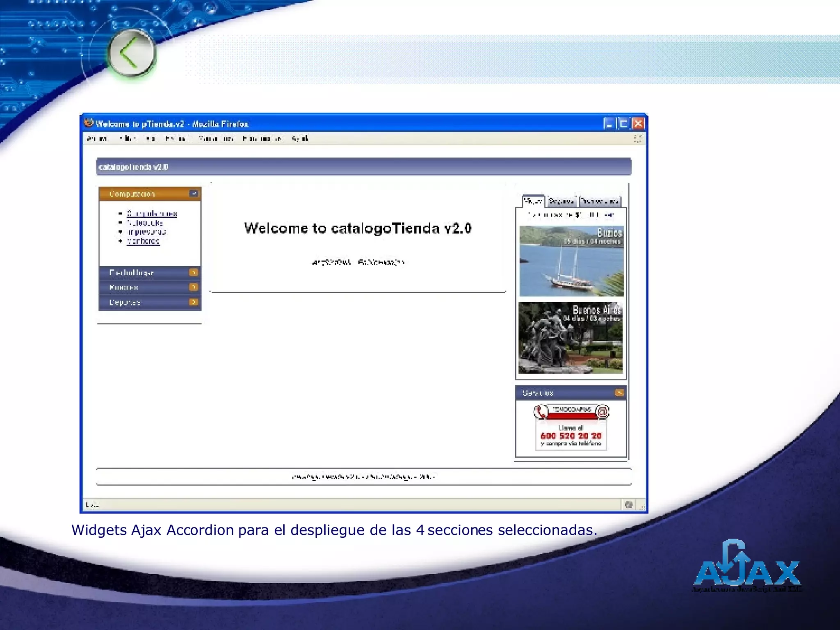The height and width of the screenshot is (630, 840).
Task: Click the Firefox throbber icon at menu bar end
Action: [637, 139]
